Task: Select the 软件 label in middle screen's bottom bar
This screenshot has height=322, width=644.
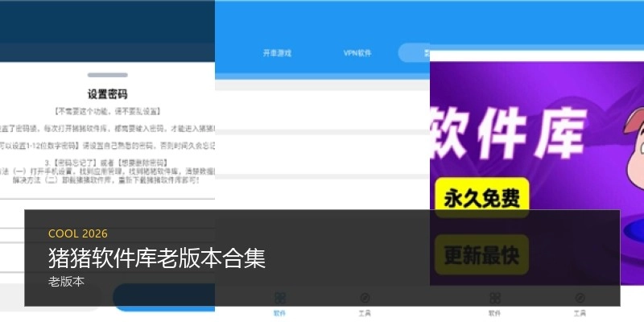Action: click(279, 313)
